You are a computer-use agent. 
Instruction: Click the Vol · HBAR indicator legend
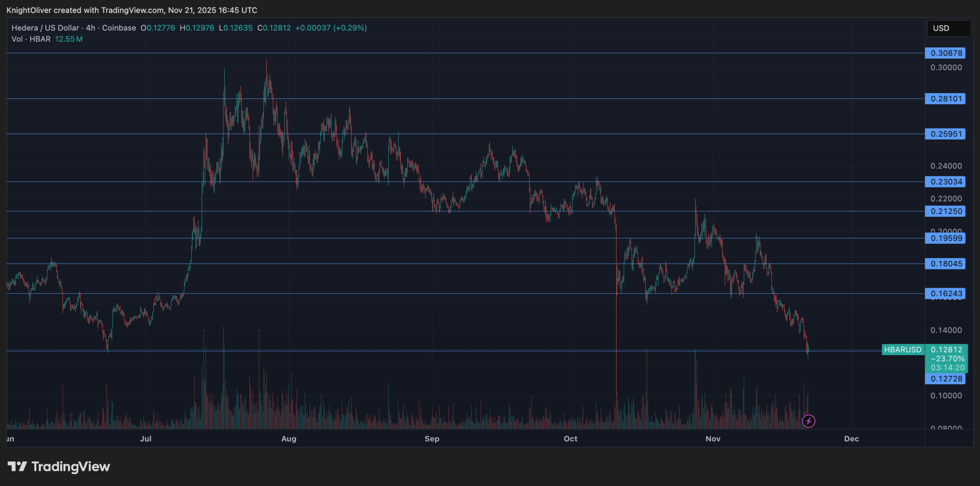(x=31, y=39)
